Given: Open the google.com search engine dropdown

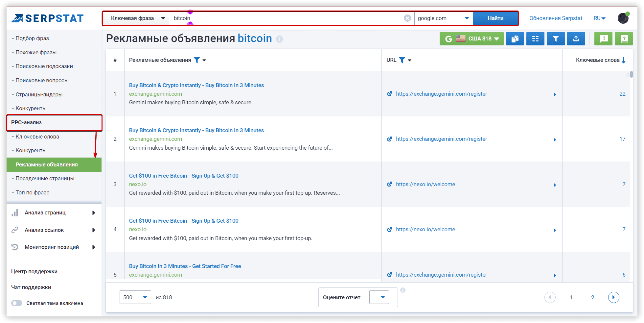Looking at the screenshot, I should point(443,18).
